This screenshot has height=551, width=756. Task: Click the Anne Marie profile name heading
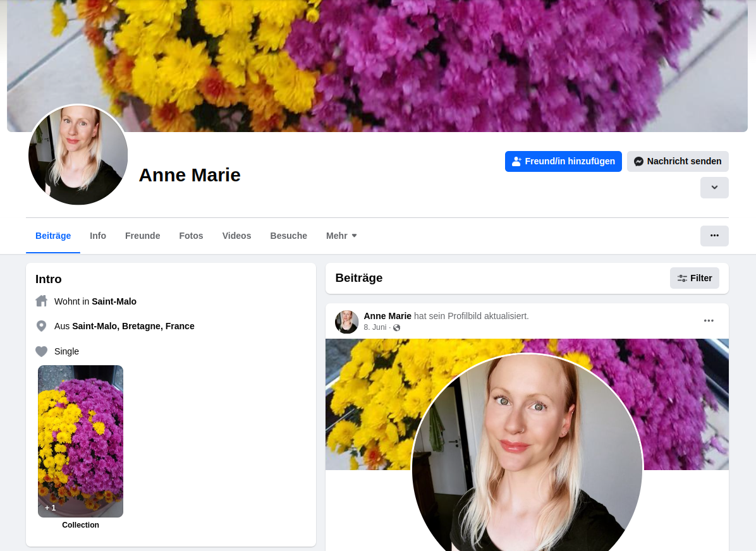190,175
